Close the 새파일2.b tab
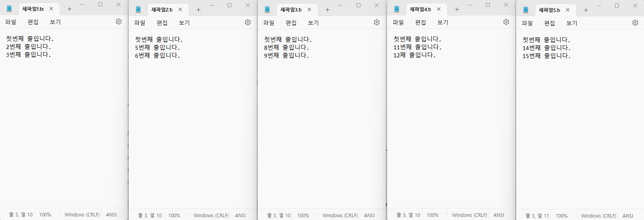 click(180, 9)
